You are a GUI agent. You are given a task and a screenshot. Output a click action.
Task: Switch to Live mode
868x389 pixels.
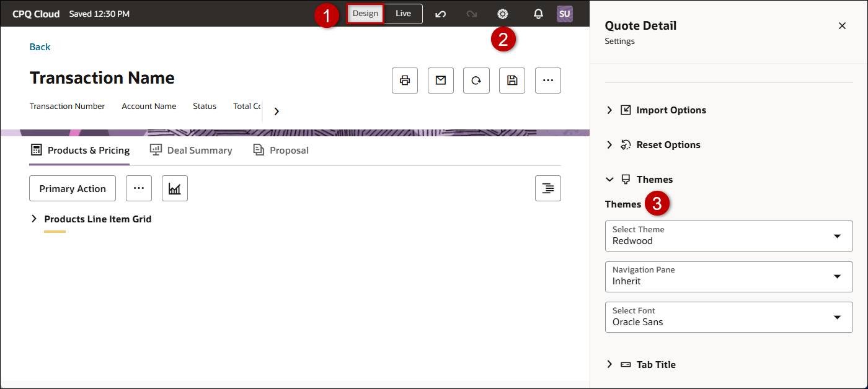tap(404, 14)
